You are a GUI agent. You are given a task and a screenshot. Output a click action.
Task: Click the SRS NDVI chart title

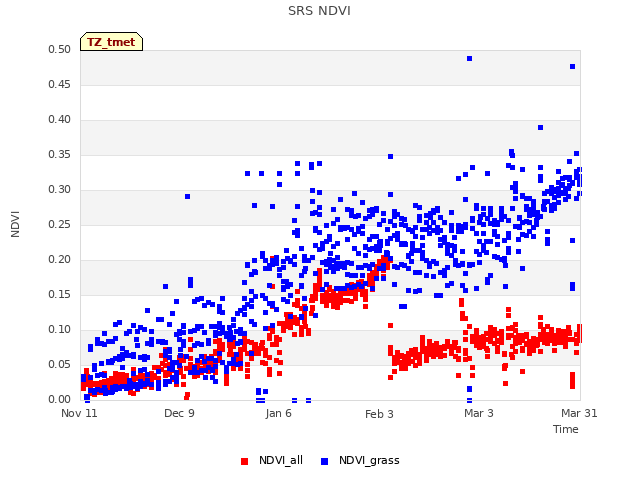pos(319,11)
